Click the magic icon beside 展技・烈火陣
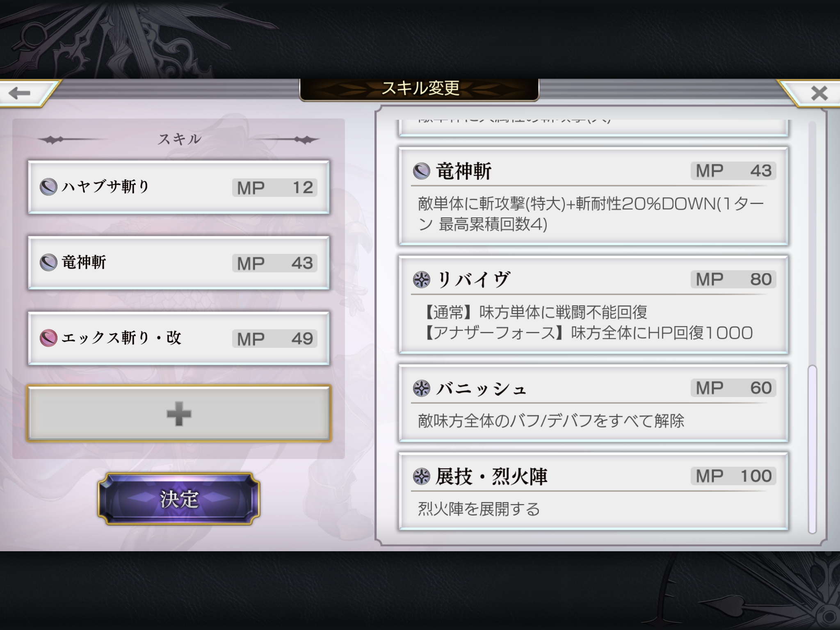The width and height of the screenshot is (840, 630). [x=421, y=476]
